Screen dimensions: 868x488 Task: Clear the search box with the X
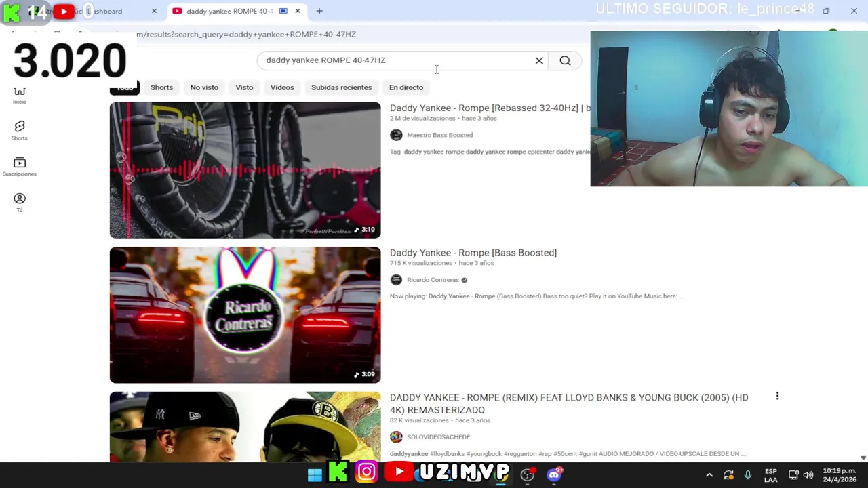pyautogui.click(x=539, y=60)
